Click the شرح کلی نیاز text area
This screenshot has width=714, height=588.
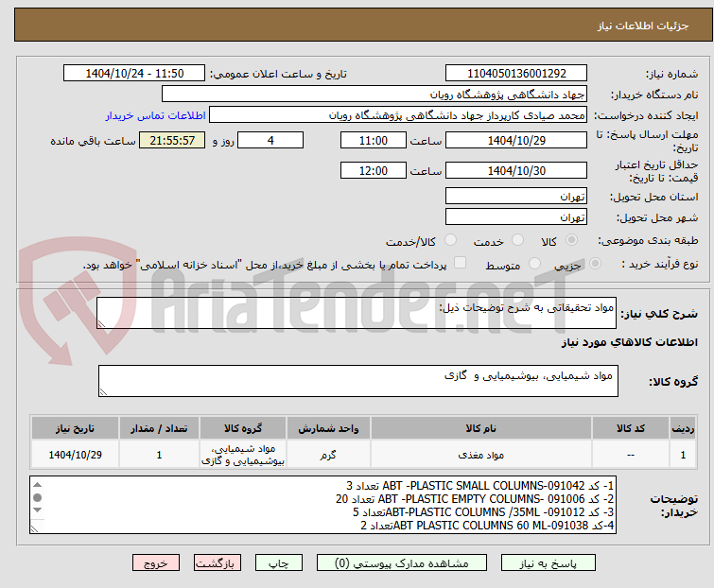click(x=357, y=313)
